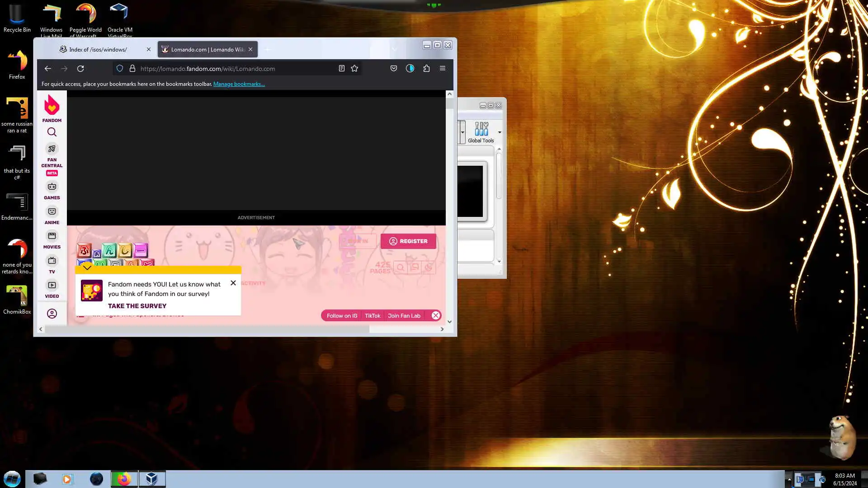Open the Video section icon

(52, 286)
